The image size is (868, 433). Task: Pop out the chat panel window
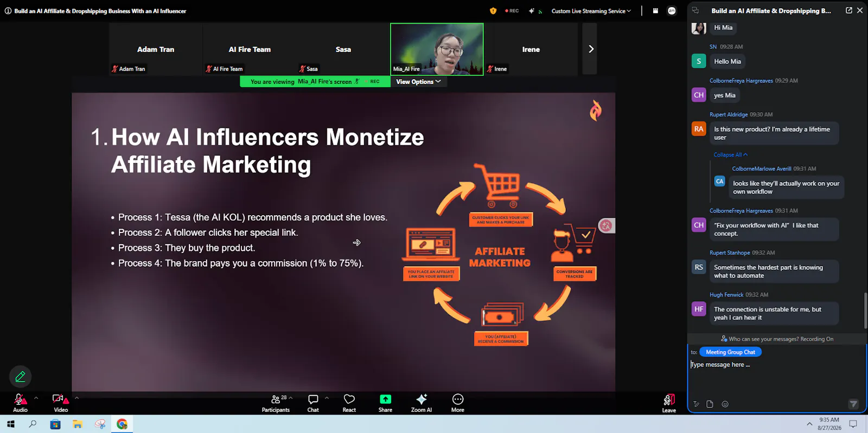(x=849, y=10)
